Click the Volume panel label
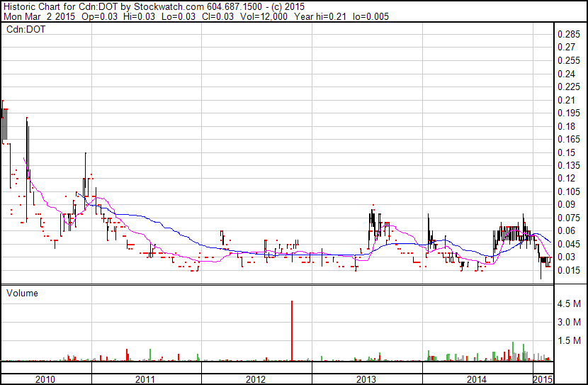This screenshot has height=385, width=588. (x=22, y=293)
